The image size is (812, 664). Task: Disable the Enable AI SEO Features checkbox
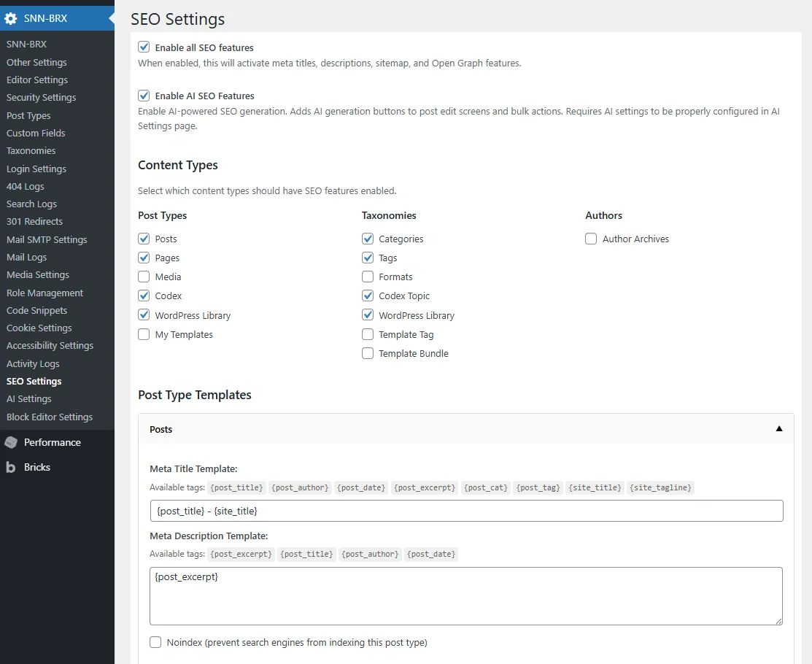[144, 96]
